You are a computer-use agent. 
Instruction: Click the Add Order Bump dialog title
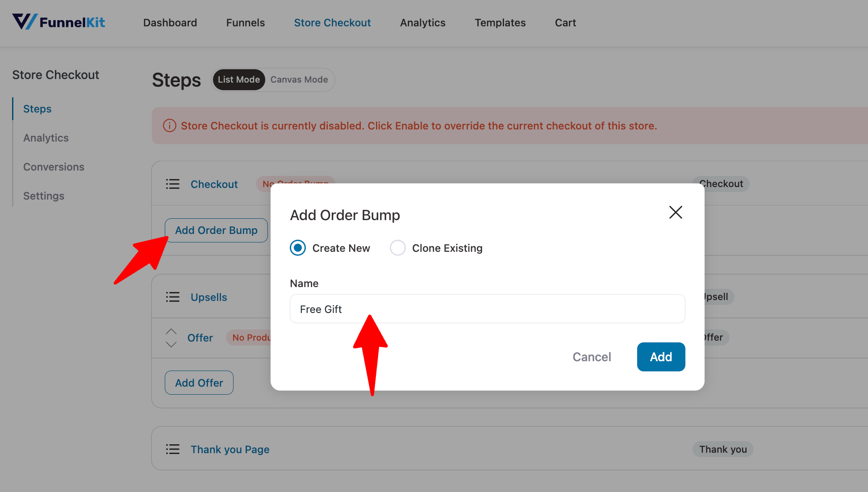pyautogui.click(x=345, y=215)
